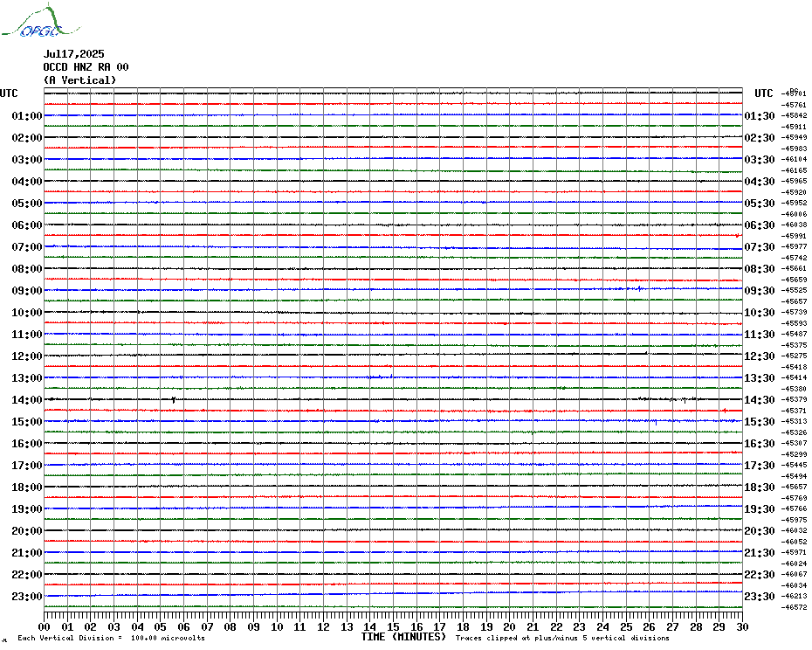Viewport: 812px width, 650px height.
Task: Click the 25 minute tick label
Action: tap(626, 626)
